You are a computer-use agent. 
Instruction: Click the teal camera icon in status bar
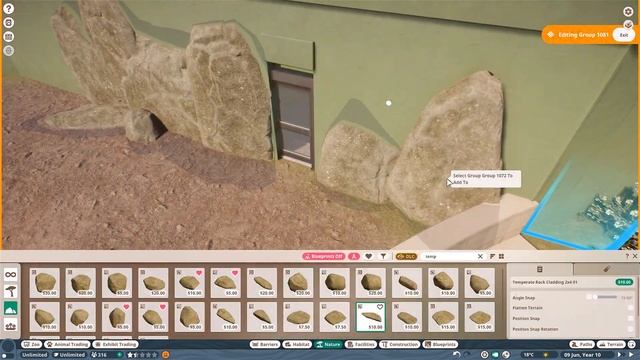[495, 355]
